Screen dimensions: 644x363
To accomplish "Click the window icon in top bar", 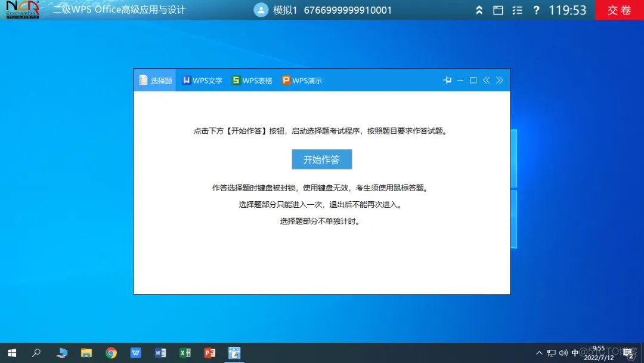I will coord(498,10).
